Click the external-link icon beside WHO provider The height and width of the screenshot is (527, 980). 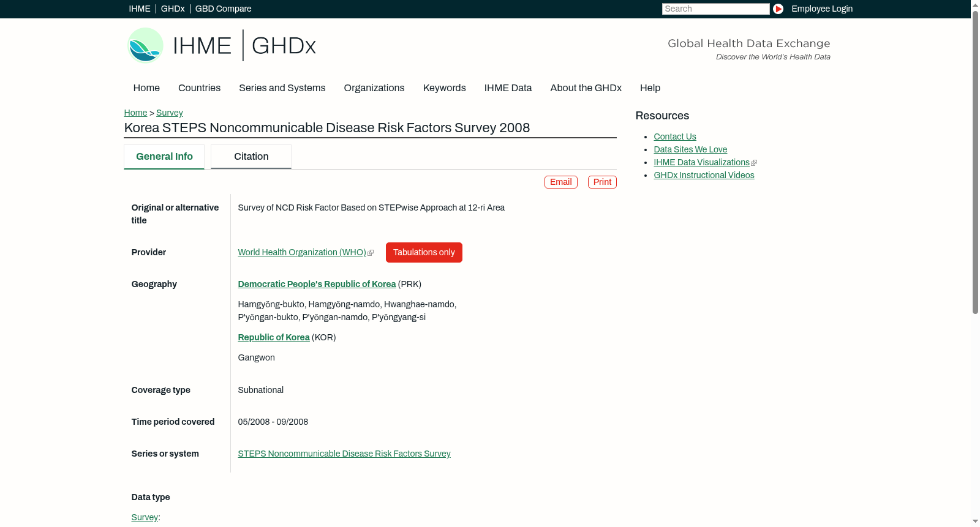371,253
